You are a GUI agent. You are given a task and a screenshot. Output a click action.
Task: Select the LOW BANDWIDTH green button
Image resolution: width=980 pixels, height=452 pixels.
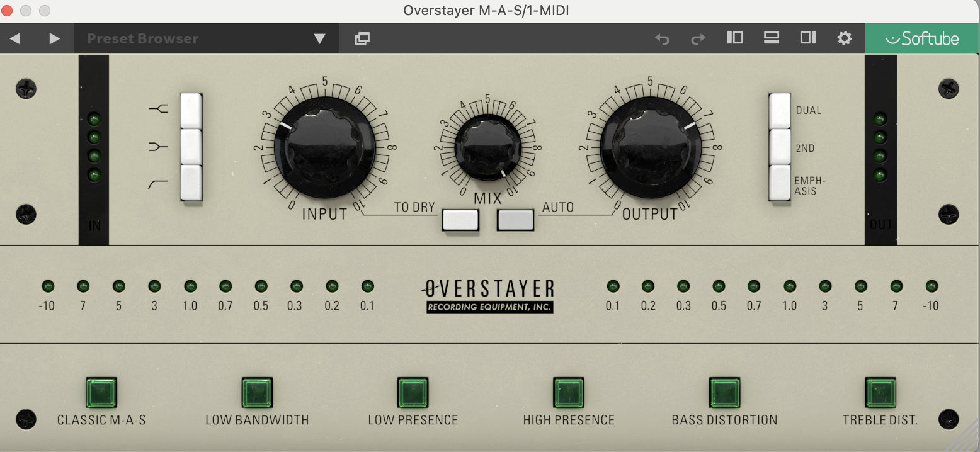(x=257, y=393)
